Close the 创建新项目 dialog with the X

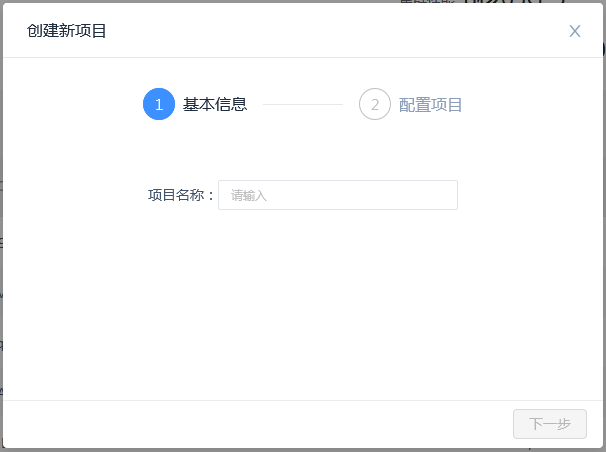(575, 31)
